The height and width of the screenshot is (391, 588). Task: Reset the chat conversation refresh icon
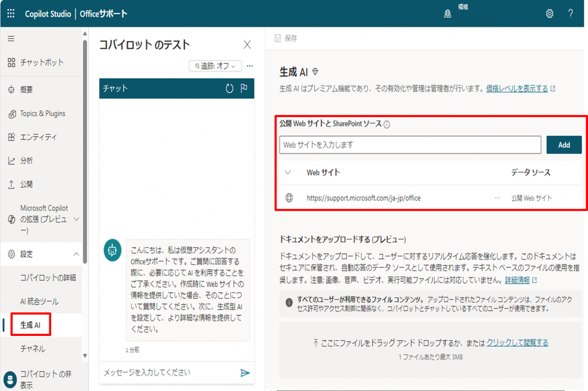(229, 88)
